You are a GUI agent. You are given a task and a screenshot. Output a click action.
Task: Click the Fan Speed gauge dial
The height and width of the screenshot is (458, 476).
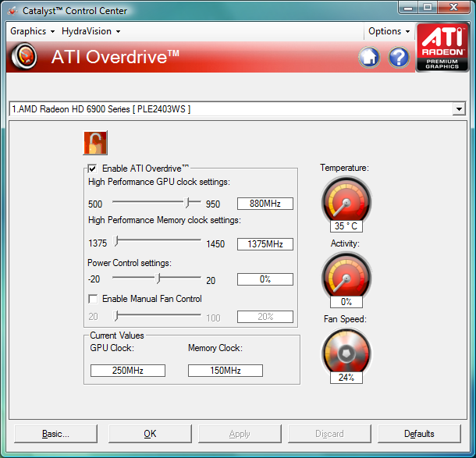point(346,353)
